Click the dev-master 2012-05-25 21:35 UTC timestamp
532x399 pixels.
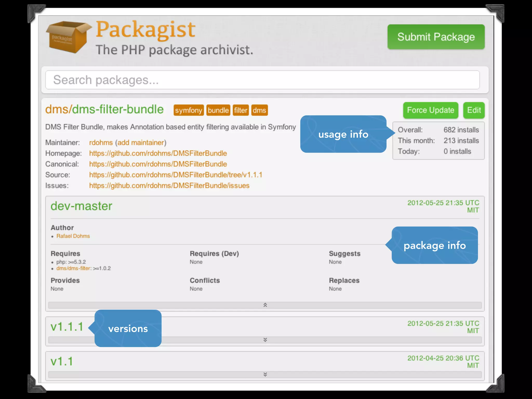pos(443,203)
